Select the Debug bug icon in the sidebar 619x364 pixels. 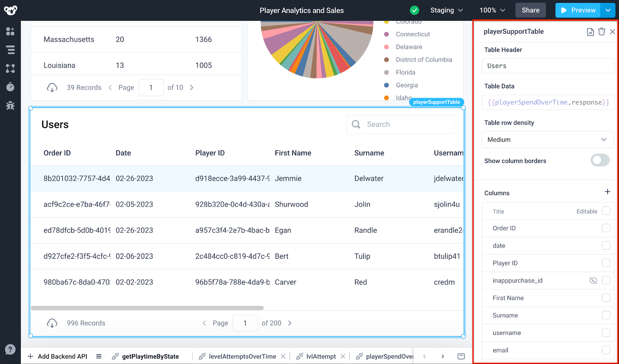click(x=10, y=106)
